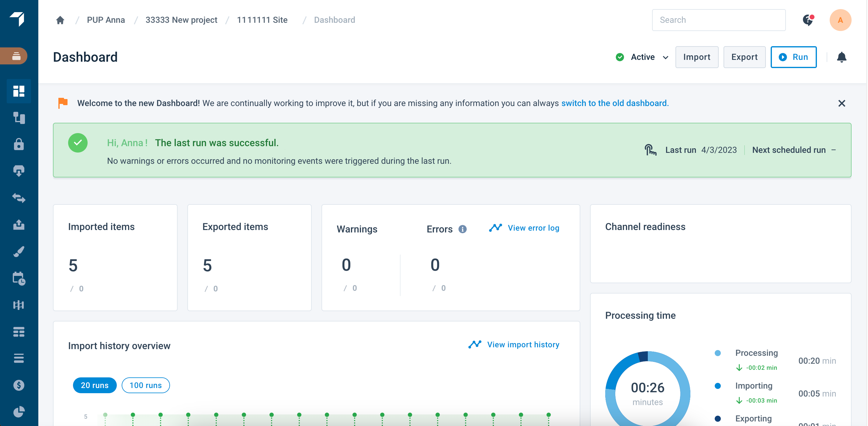Click the last run date 4/3/2023
The width and height of the screenshot is (868, 426).
point(719,150)
